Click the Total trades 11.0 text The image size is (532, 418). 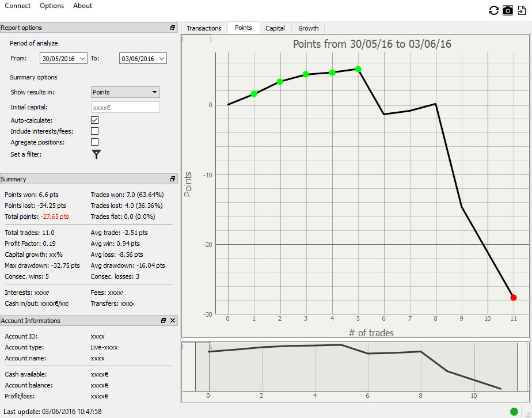click(x=29, y=233)
